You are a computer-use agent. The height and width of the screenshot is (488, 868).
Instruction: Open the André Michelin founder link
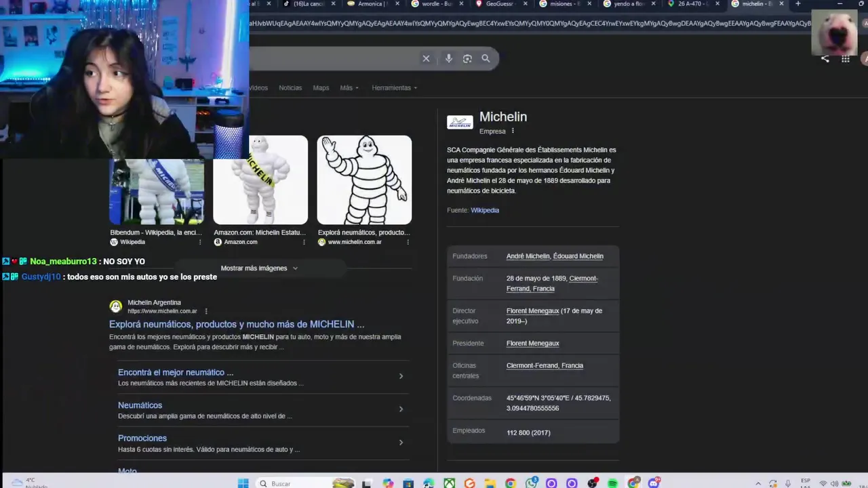tap(528, 256)
